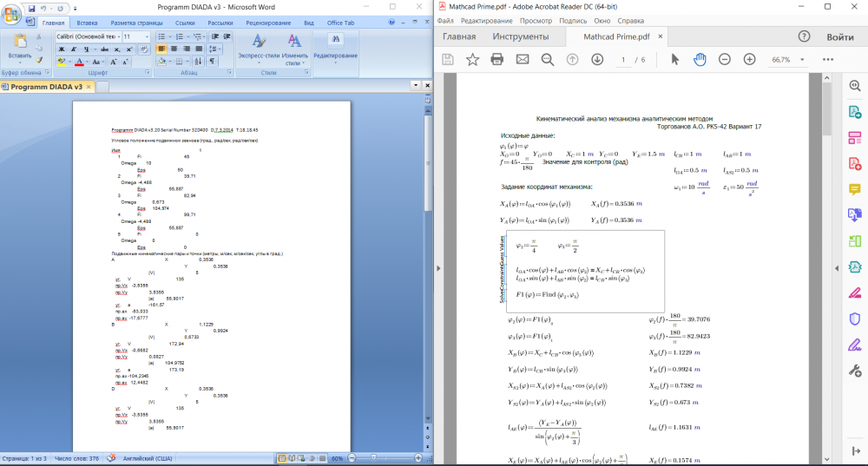The width and height of the screenshot is (868, 466).
Task: Click the shading paint bucket
Action: click(162, 62)
